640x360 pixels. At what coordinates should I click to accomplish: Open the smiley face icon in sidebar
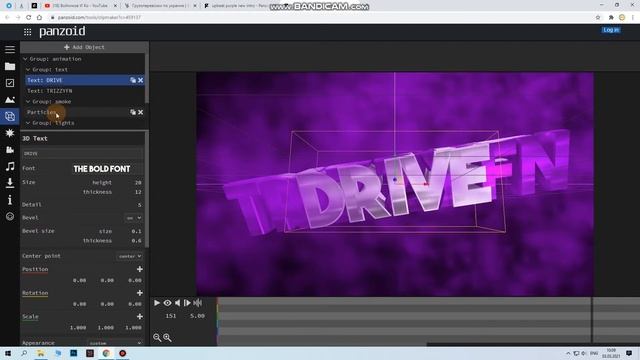[x=10, y=216]
